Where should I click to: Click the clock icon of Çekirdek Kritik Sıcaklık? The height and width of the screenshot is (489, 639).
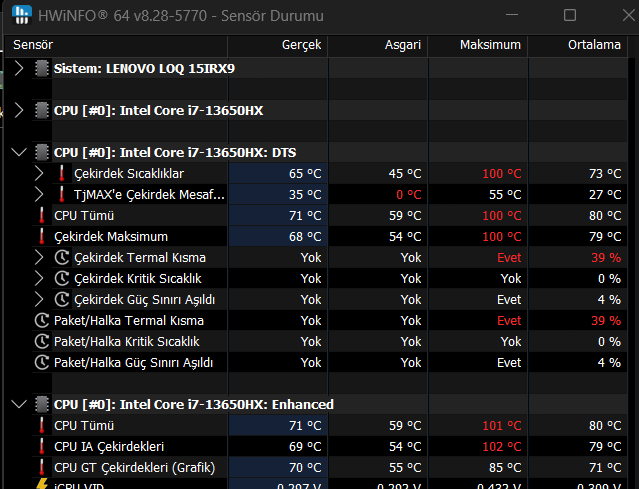click(62, 279)
